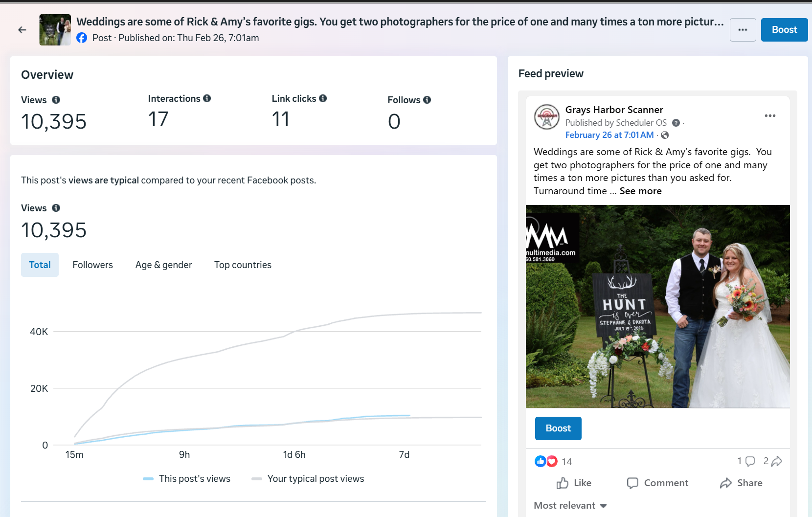Viewport: 812px width, 517px height.
Task: Select the Age & gender tab
Action: (163, 265)
